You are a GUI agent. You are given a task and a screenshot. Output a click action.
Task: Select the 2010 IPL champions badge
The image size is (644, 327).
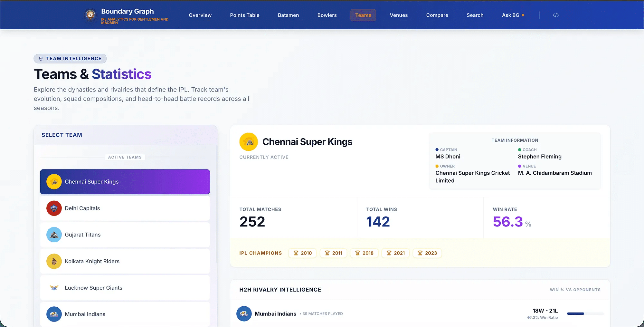tap(302, 253)
